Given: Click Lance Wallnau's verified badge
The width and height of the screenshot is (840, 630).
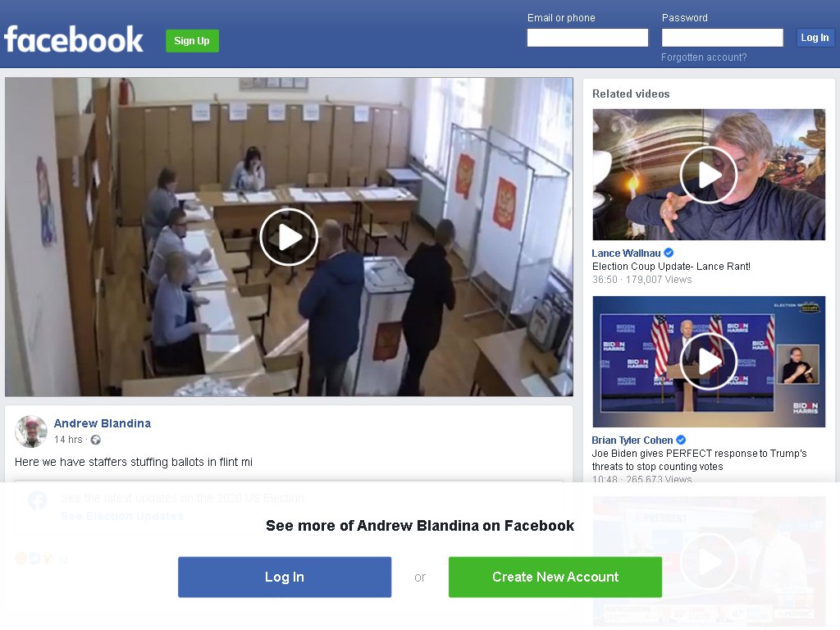Looking at the screenshot, I should pyautogui.click(x=669, y=253).
